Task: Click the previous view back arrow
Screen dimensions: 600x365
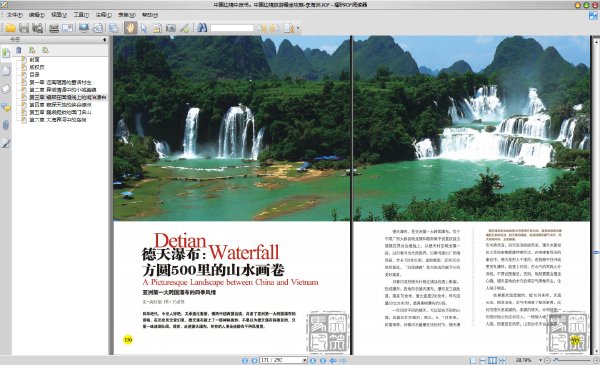Action: coord(333,360)
